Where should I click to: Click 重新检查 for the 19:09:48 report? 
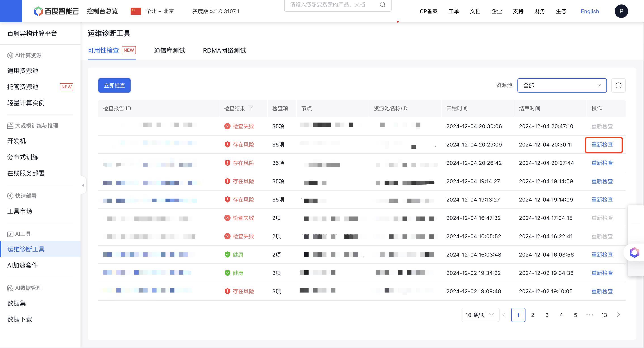(602, 291)
